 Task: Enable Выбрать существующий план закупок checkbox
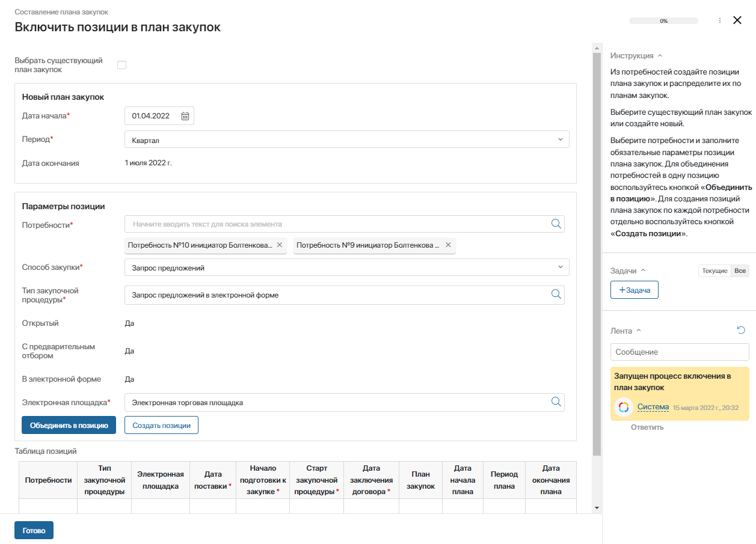[x=121, y=65]
